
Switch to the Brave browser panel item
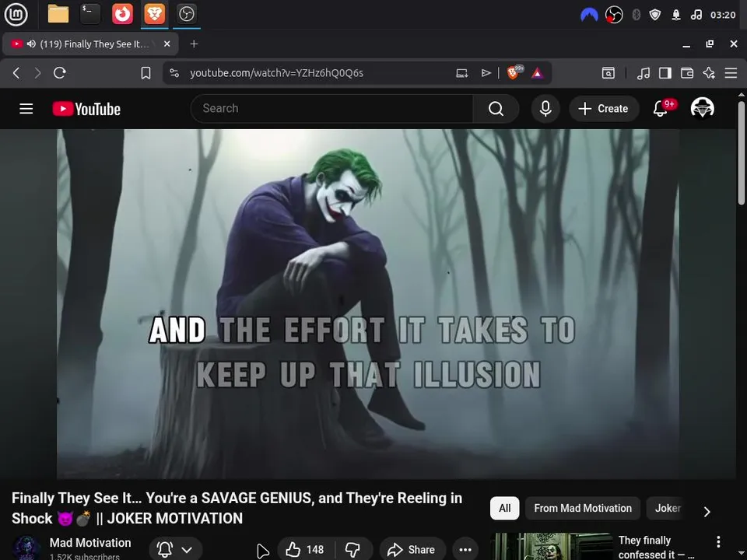[x=154, y=14]
